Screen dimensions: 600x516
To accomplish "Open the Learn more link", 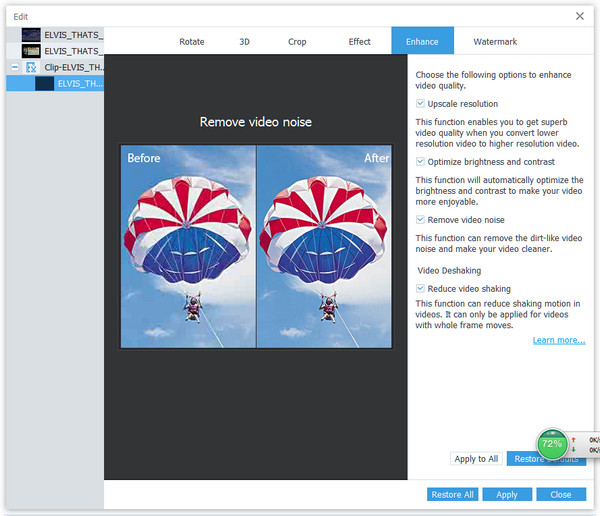I will (558, 341).
